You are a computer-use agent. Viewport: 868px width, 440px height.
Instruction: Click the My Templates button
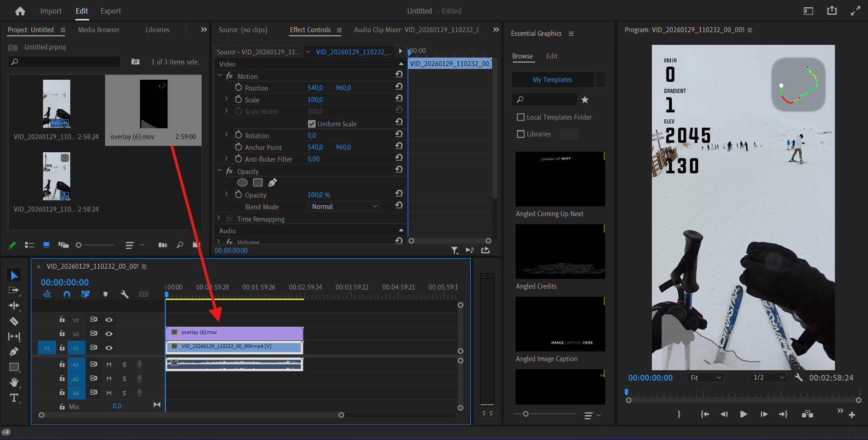(x=552, y=79)
